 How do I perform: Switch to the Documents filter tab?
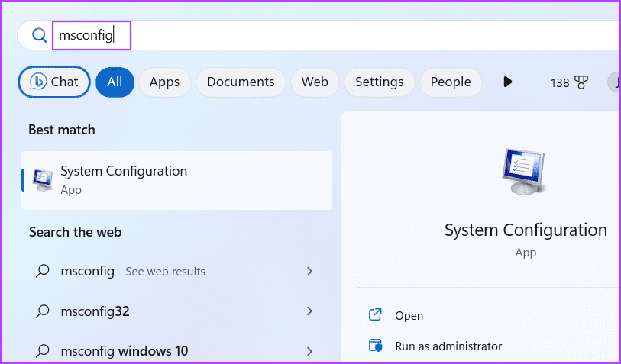point(241,82)
